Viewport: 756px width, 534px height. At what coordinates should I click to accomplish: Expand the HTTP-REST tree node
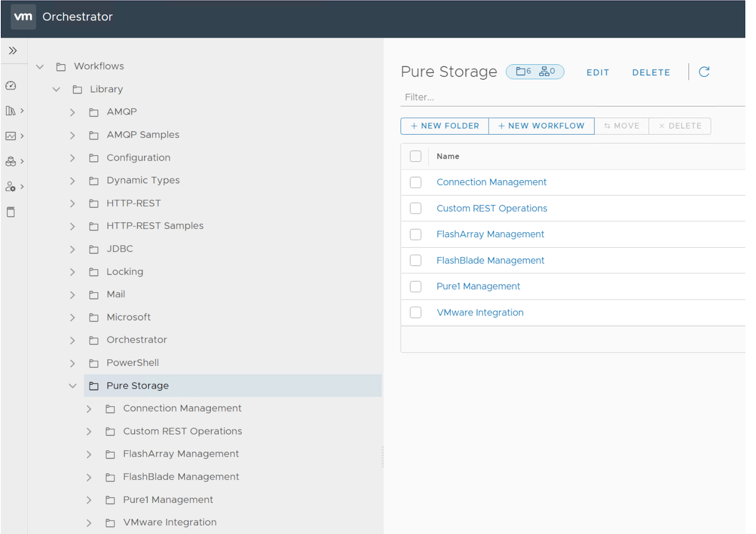point(72,204)
